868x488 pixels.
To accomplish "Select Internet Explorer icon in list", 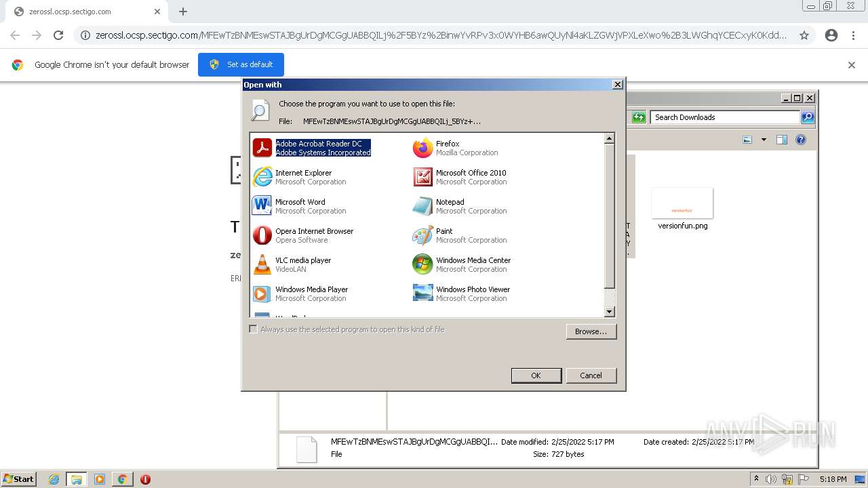I will click(x=262, y=177).
